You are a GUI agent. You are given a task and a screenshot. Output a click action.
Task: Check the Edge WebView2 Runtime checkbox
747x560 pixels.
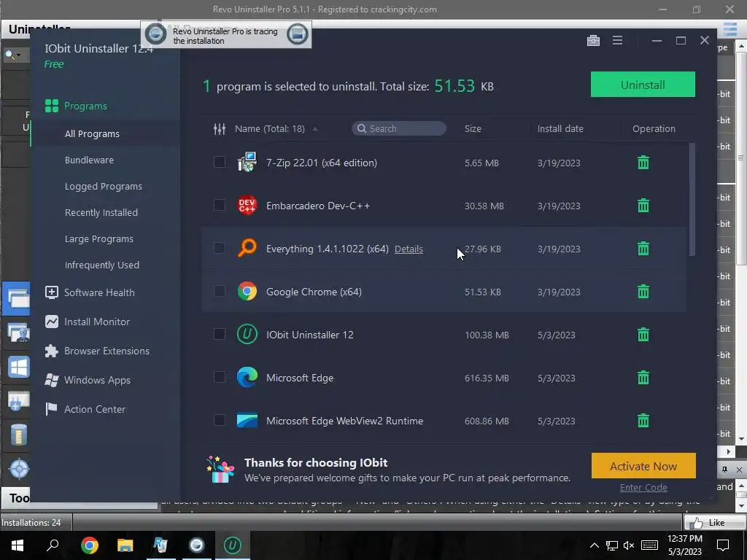tap(219, 421)
